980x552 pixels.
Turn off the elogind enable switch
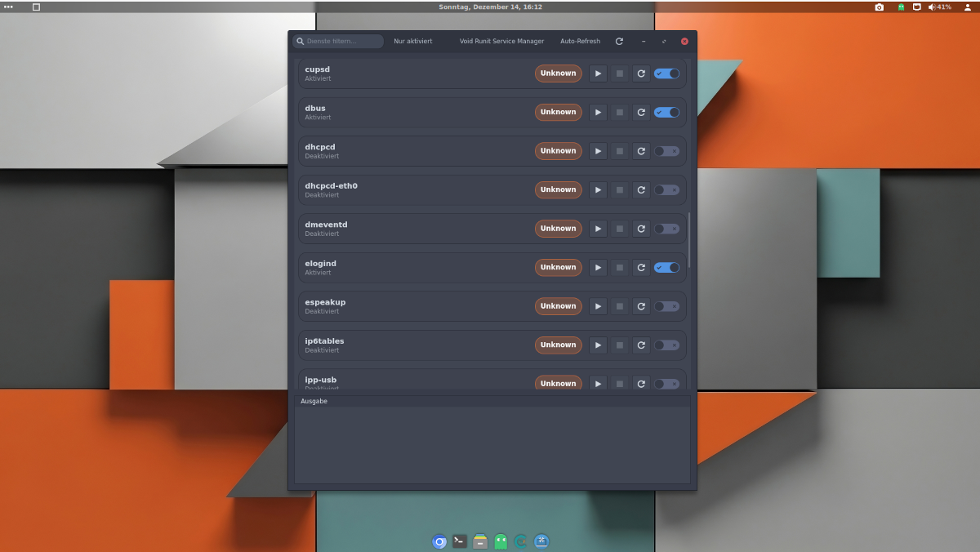(666, 267)
